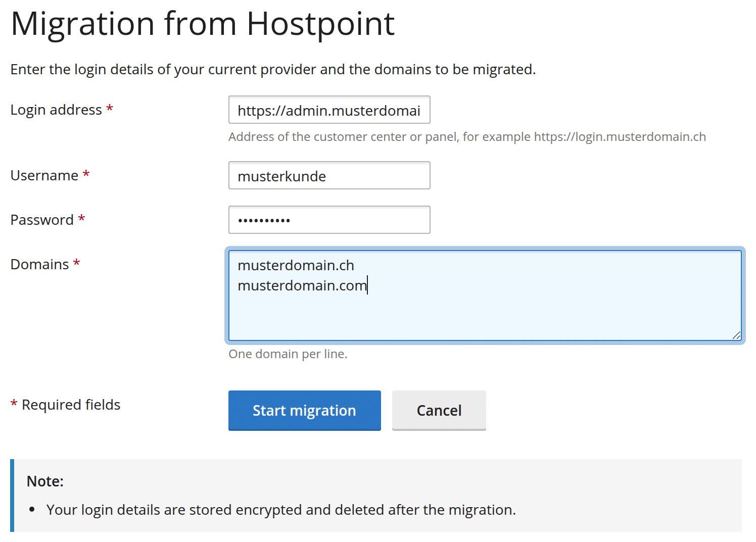Click the 'Migration from Hostpoint' heading
Viewport: 756px width, 542px height.
[203, 24]
